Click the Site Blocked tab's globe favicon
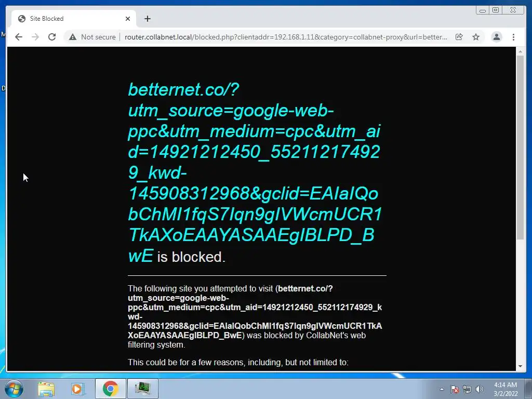532x399 pixels. click(x=22, y=19)
